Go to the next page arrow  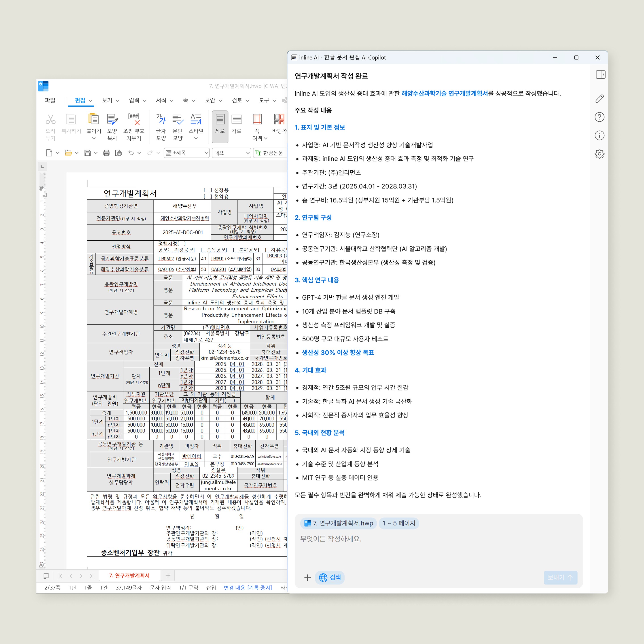[x=81, y=576]
